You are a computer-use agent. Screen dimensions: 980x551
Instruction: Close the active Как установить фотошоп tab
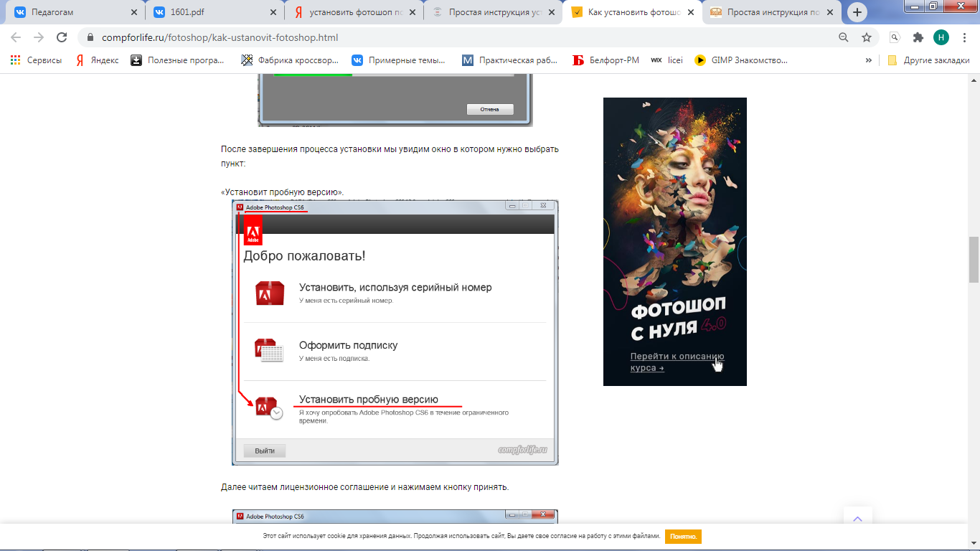coord(691,12)
